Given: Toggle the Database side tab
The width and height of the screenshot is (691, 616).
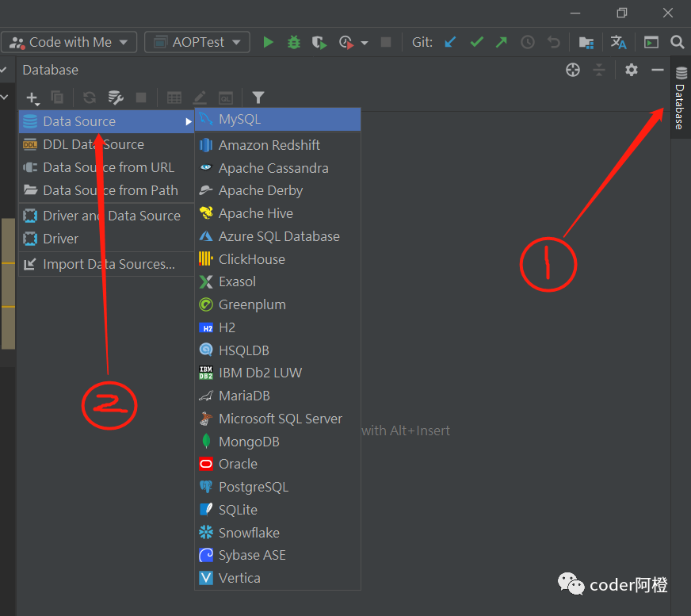Looking at the screenshot, I should (681, 97).
